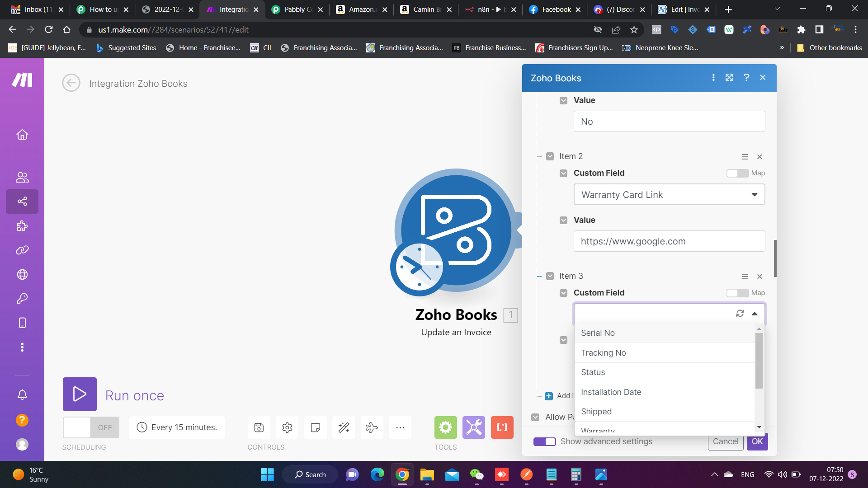Collapse Item 3 Custom Field dropdown arrow

click(755, 314)
